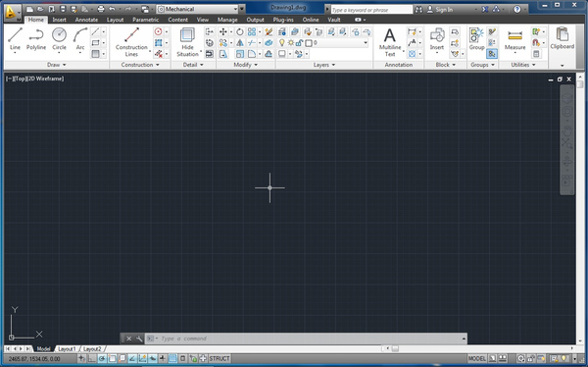Expand the Construction panel

[x=140, y=65]
